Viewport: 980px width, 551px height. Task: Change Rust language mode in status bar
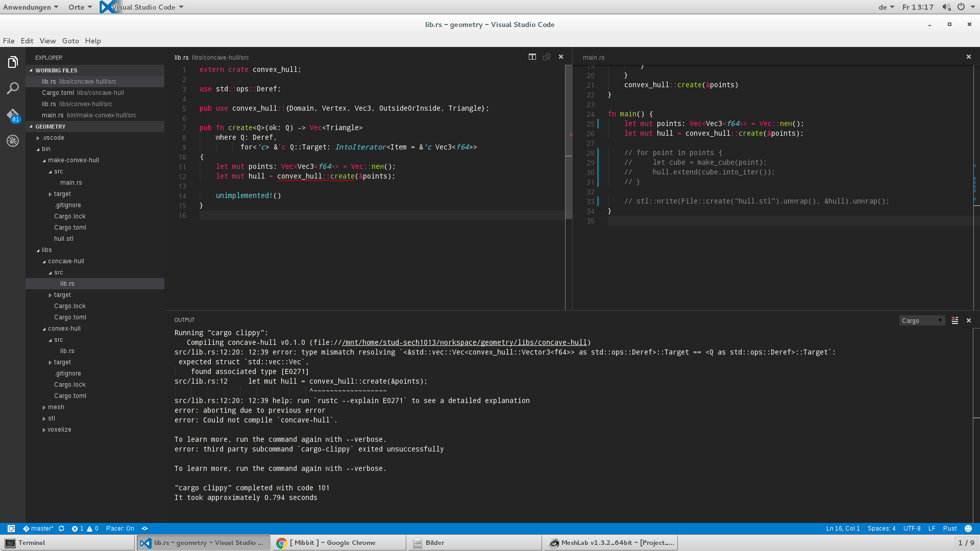[x=949, y=529]
